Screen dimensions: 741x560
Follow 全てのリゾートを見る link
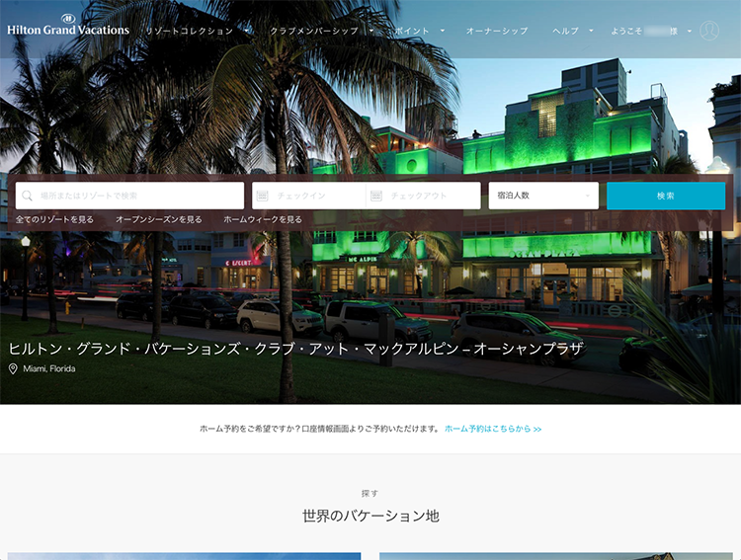pyautogui.click(x=54, y=219)
